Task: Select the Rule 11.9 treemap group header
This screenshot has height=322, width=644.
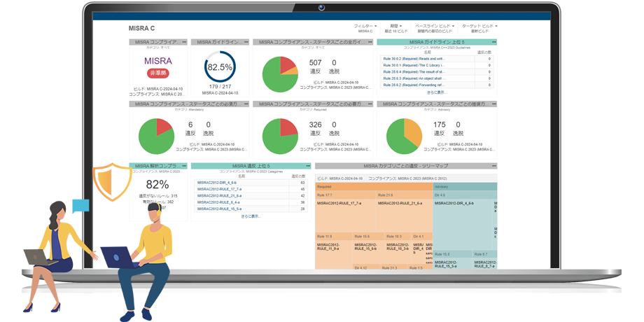Action: click(x=334, y=237)
